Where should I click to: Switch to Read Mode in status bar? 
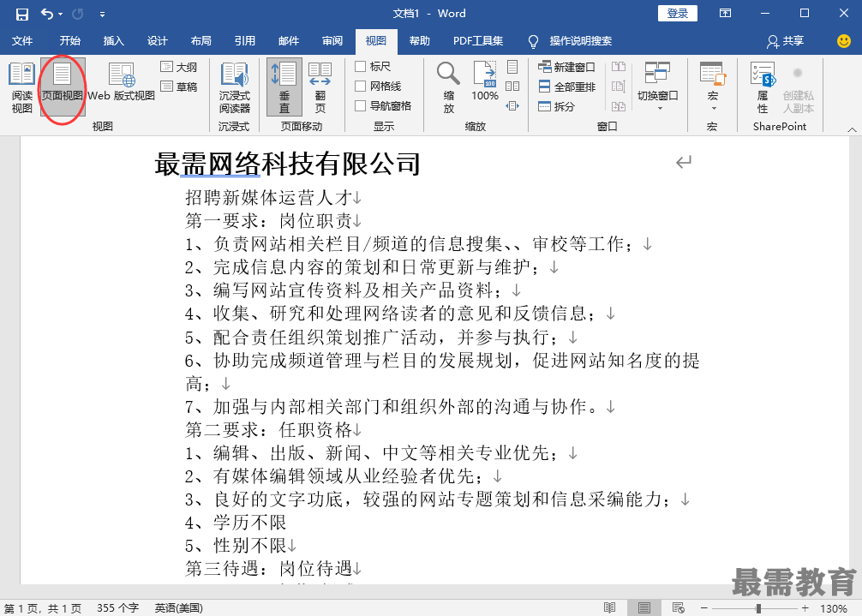point(610,607)
